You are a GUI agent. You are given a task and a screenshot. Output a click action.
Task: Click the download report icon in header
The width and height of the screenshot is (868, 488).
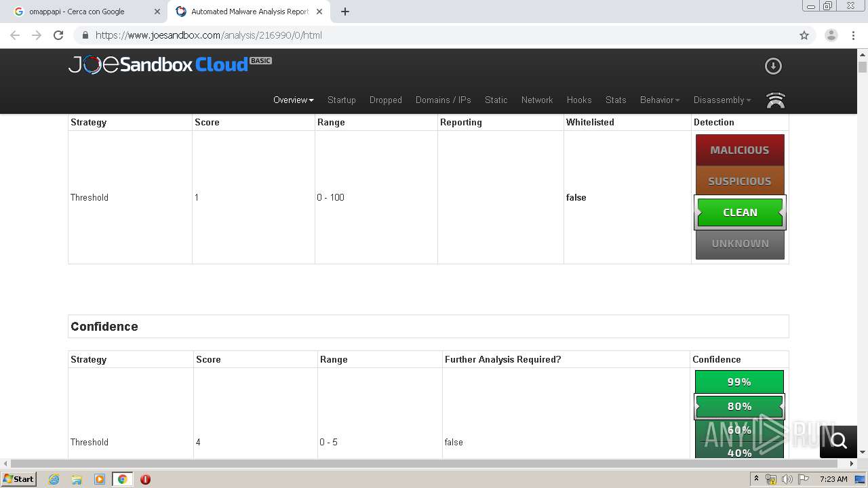pyautogui.click(x=773, y=66)
